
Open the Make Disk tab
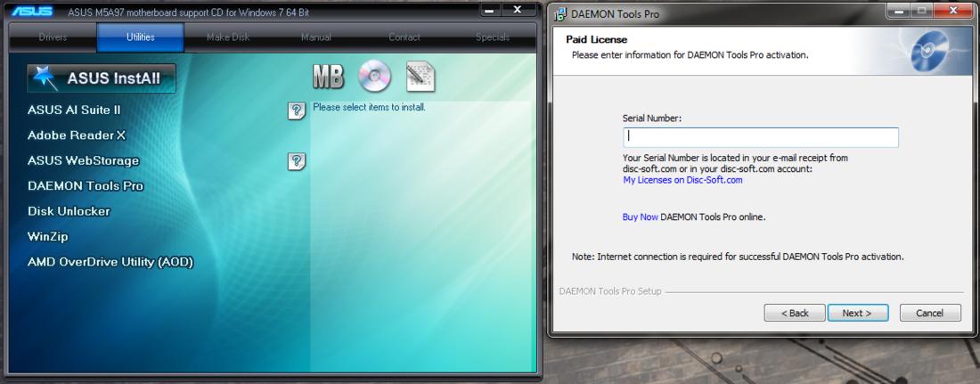228,37
